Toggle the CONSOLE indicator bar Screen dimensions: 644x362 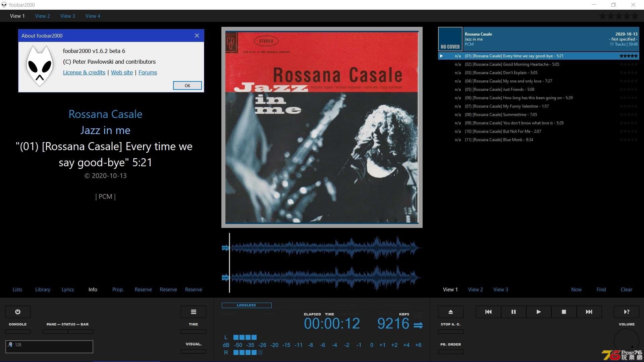[x=18, y=331]
